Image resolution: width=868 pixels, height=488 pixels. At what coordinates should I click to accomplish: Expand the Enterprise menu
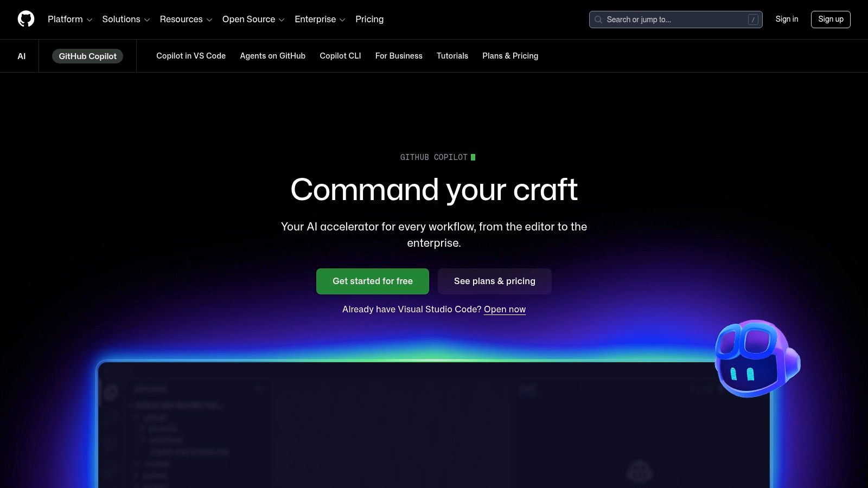tap(320, 20)
